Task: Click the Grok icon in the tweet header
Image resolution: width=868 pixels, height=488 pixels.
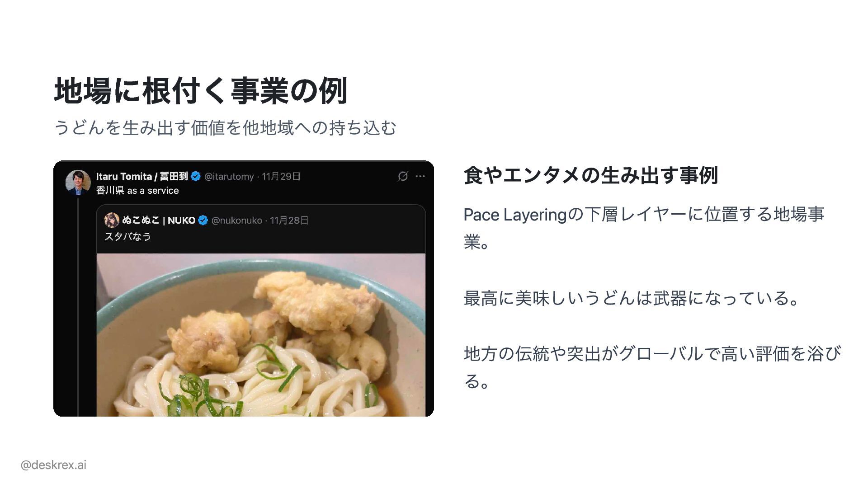Action: [402, 176]
